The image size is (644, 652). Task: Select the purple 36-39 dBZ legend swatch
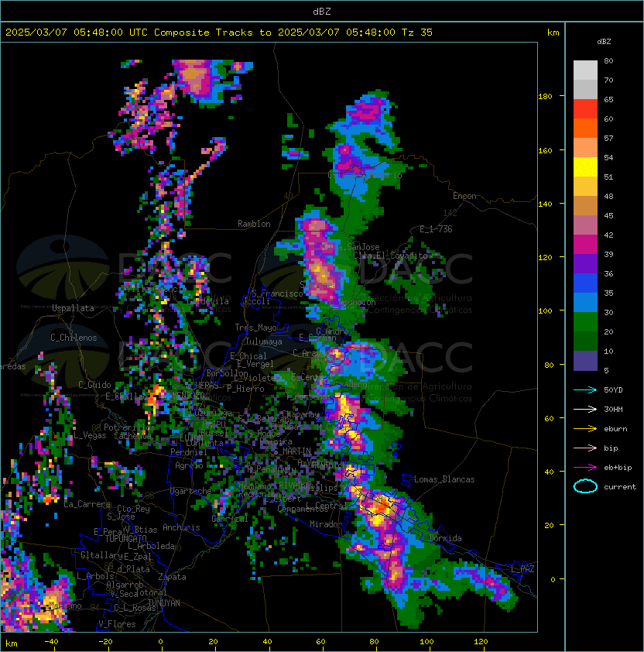(585, 264)
